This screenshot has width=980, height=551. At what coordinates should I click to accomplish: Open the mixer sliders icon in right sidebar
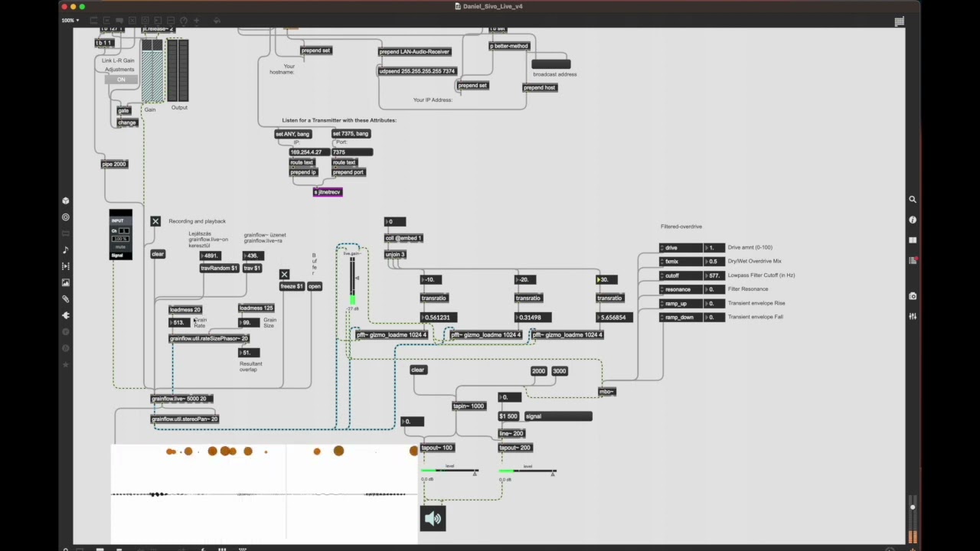[x=913, y=316]
